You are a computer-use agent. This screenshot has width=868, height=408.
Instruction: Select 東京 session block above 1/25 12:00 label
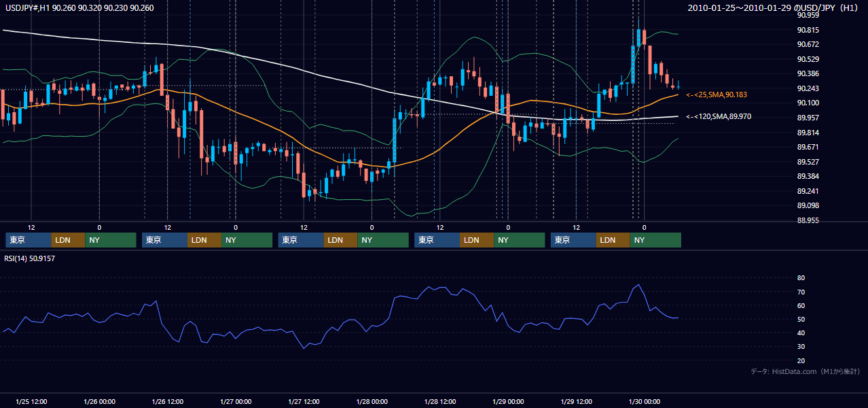(29, 240)
